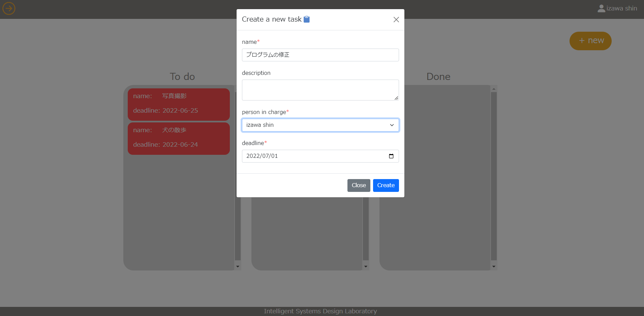Focus the description text area
The image size is (644, 316).
click(320, 90)
